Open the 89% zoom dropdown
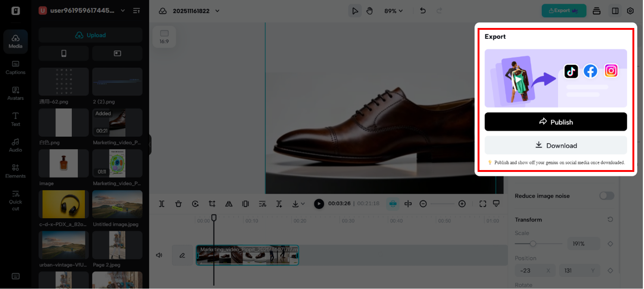644x289 pixels. tap(394, 11)
